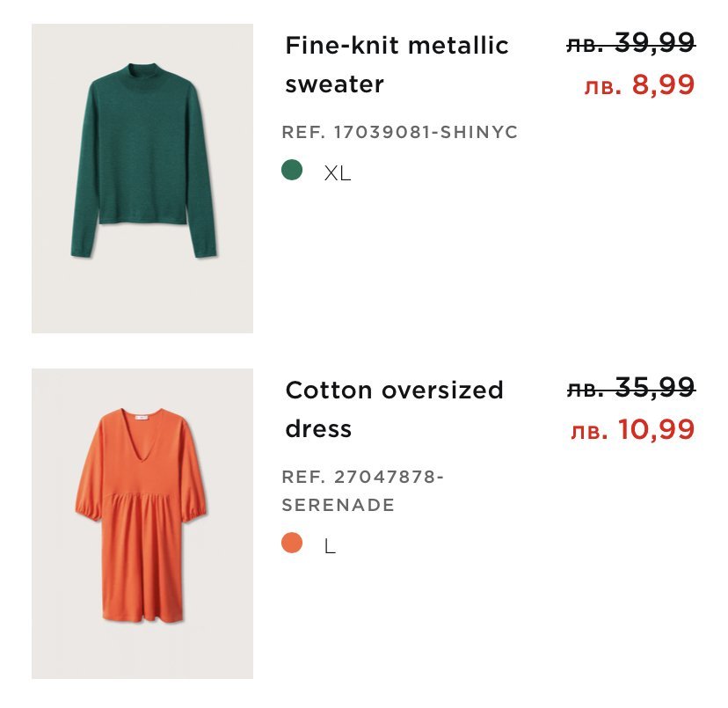Select the green color swatch

tap(292, 171)
